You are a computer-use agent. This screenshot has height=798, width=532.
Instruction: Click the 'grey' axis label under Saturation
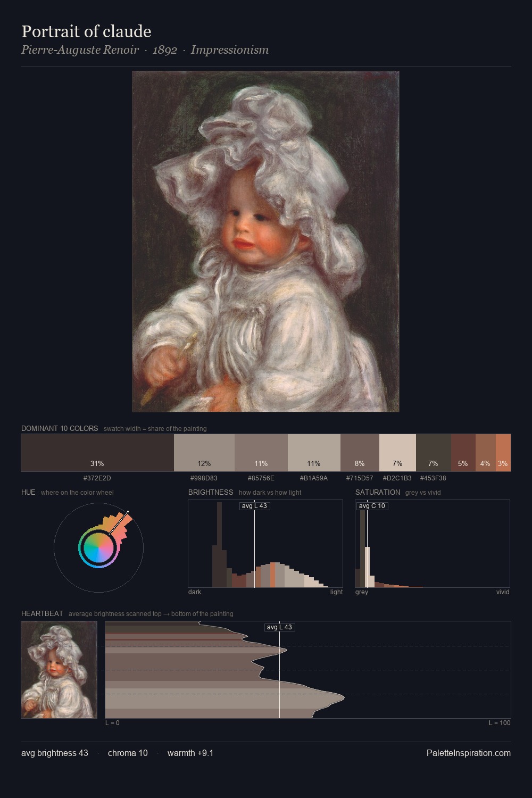pyautogui.click(x=362, y=592)
